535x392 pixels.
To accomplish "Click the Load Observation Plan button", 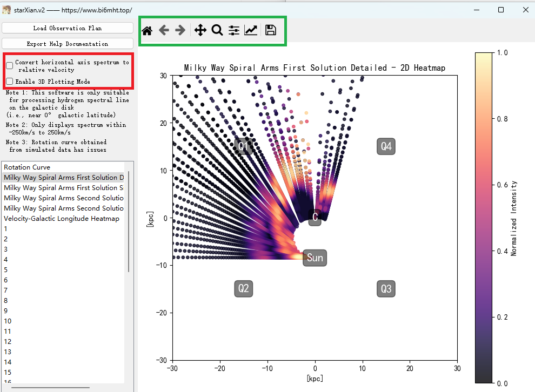I will [x=68, y=28].
